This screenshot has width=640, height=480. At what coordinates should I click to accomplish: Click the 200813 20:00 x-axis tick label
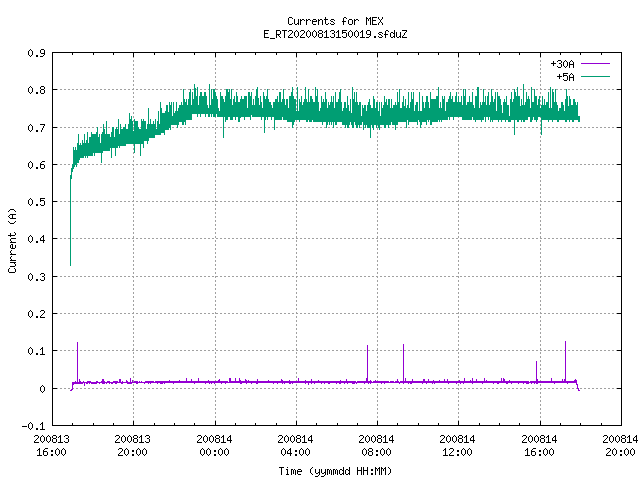click(x=133, y=445)
